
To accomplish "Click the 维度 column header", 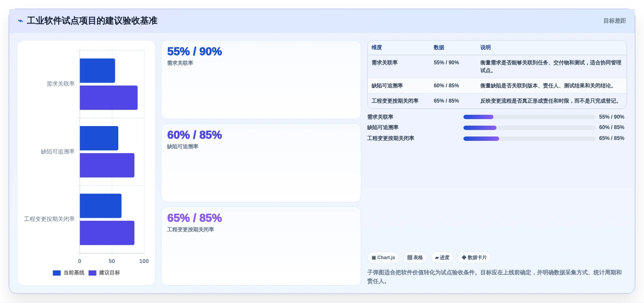I will point(377,47).
